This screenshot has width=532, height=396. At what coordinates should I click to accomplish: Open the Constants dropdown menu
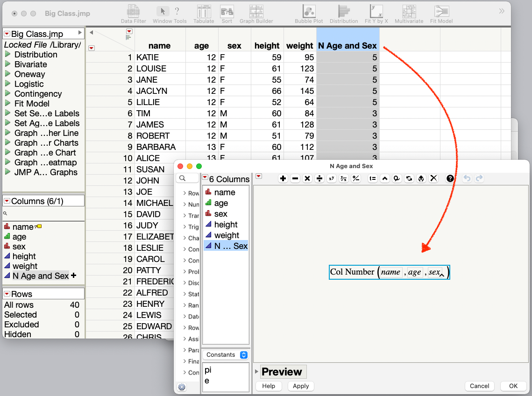[225, 354]
